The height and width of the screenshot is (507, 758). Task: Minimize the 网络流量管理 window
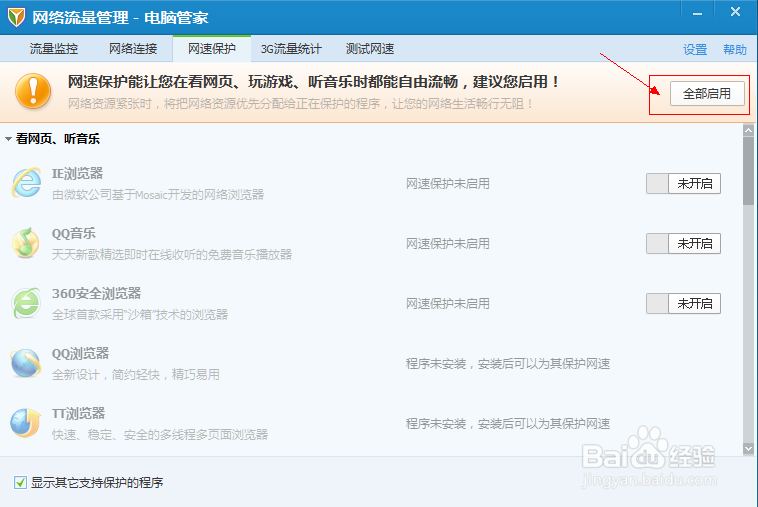pos(697,14)
